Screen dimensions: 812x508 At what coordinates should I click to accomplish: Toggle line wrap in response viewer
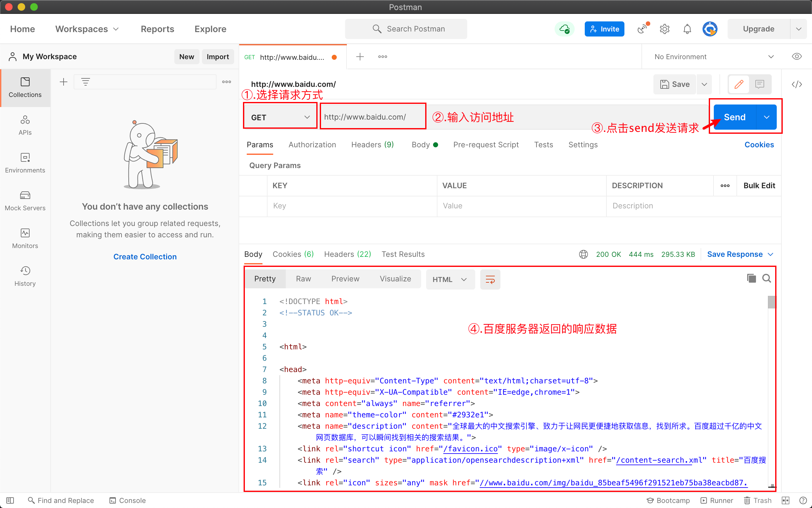click(x=490, y=279)
